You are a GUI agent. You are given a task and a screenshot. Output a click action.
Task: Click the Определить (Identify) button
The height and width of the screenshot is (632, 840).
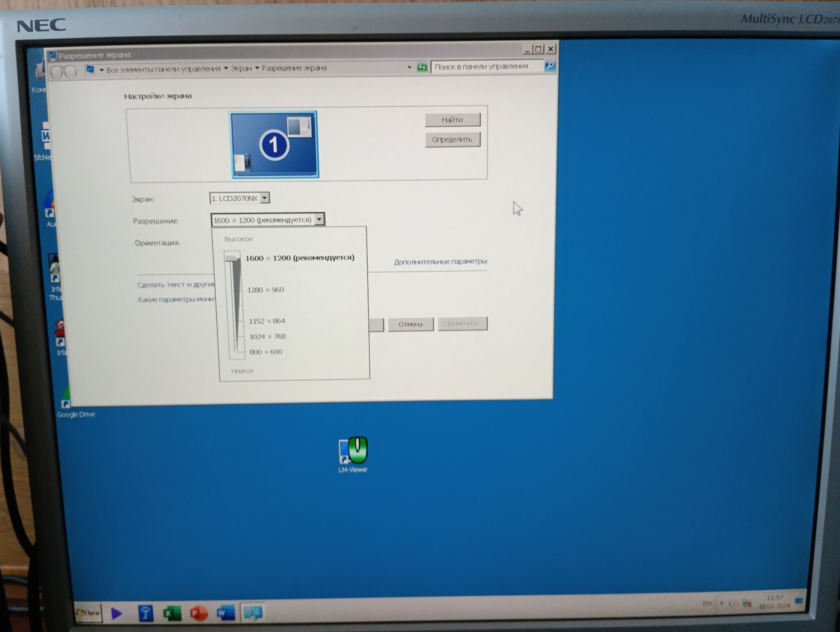(452, 140)
